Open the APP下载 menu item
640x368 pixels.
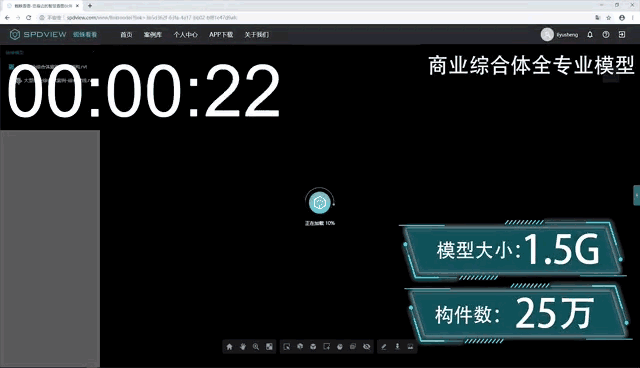click(x=221, y=35)
